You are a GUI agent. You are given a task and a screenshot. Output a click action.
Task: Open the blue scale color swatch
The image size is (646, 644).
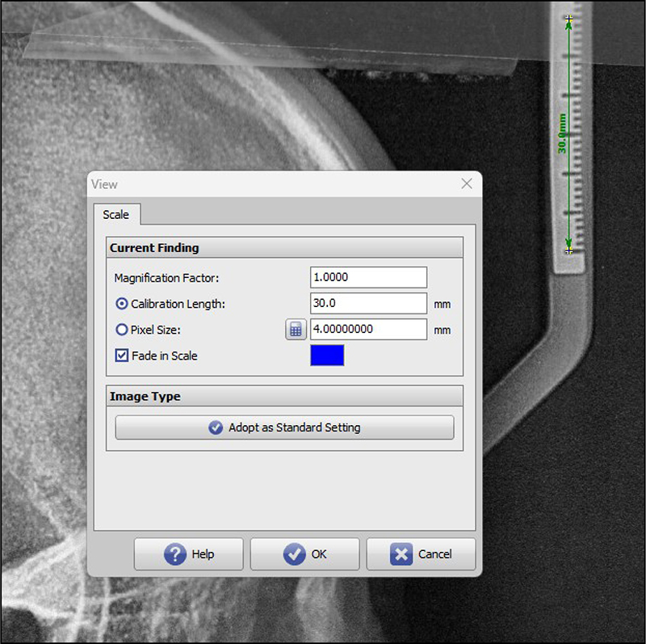(327, 356)
